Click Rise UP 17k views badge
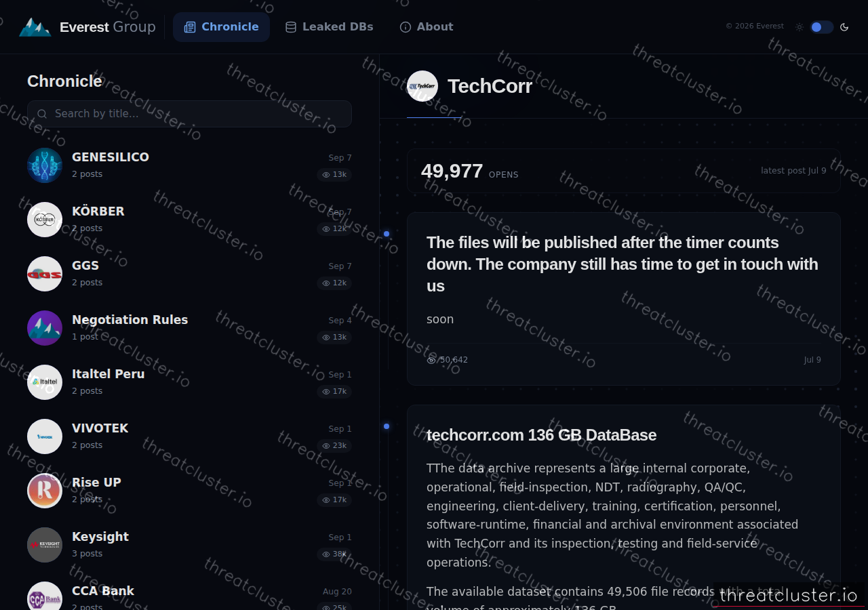The image size is (868, 610). click(334, 500)
